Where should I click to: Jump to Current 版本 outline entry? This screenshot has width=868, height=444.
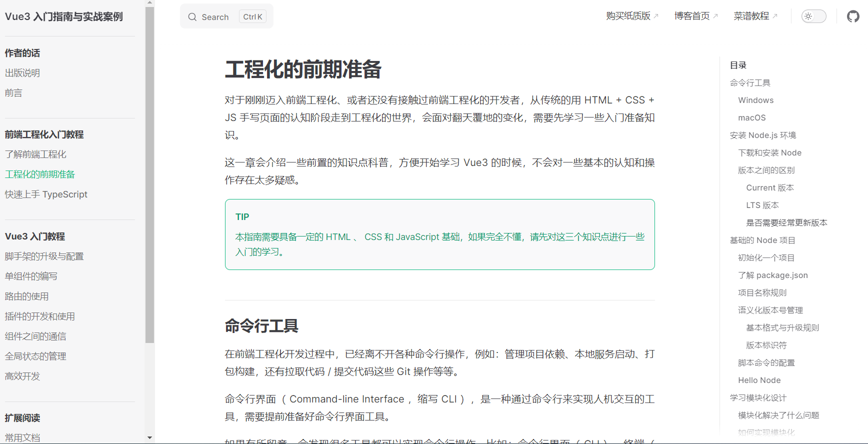pyautogui.click(x=770, y=188)
